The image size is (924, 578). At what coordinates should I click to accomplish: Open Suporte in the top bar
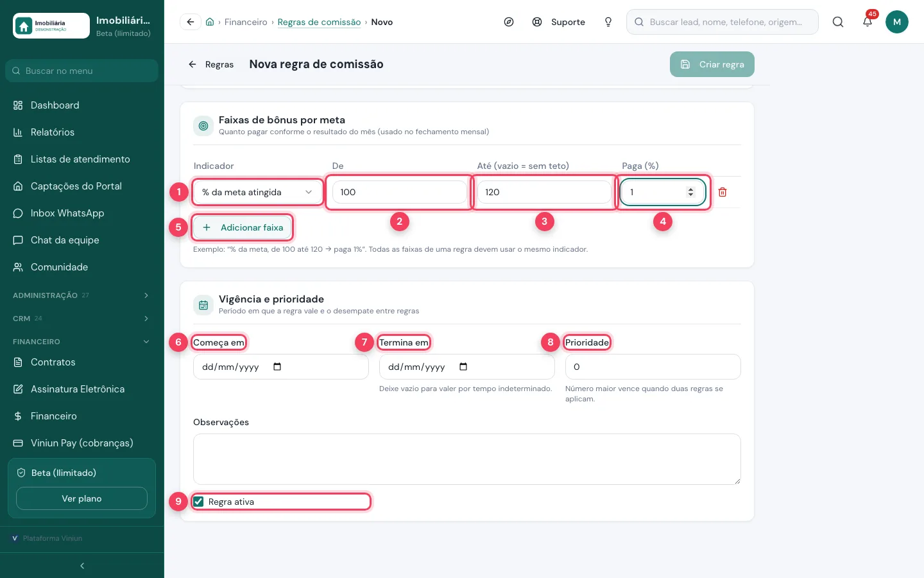[559, 22]
